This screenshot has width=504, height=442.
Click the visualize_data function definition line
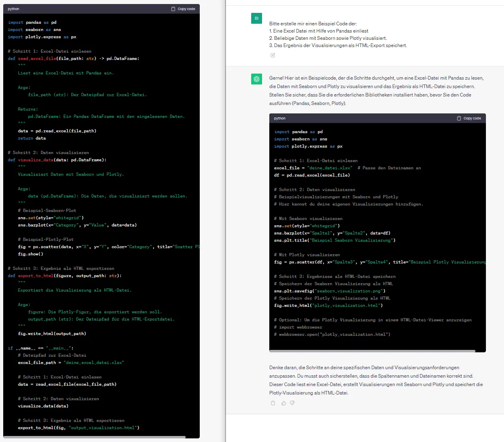57,160
